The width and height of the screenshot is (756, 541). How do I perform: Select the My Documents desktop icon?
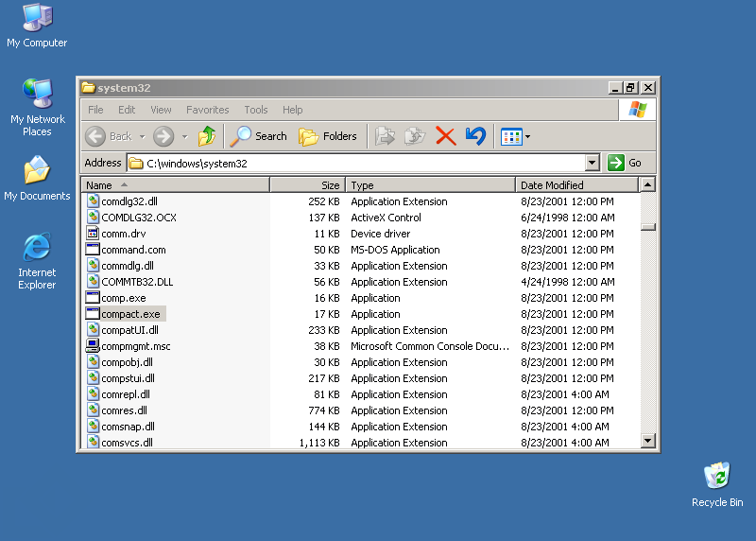(x=37, y=178)
